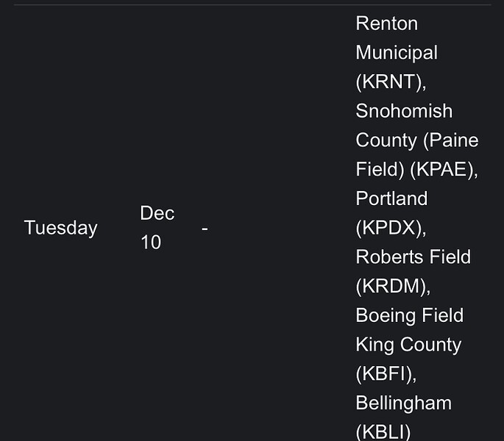Click the KRNT airport code
This screenshot has height=441, width=504.
[391, 82]
